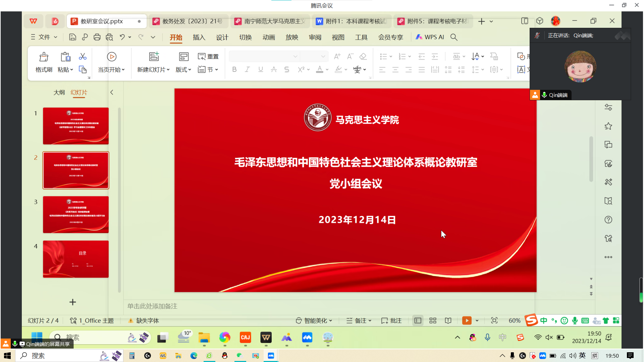Toggle Italic formatting

[x=247, y=69]
